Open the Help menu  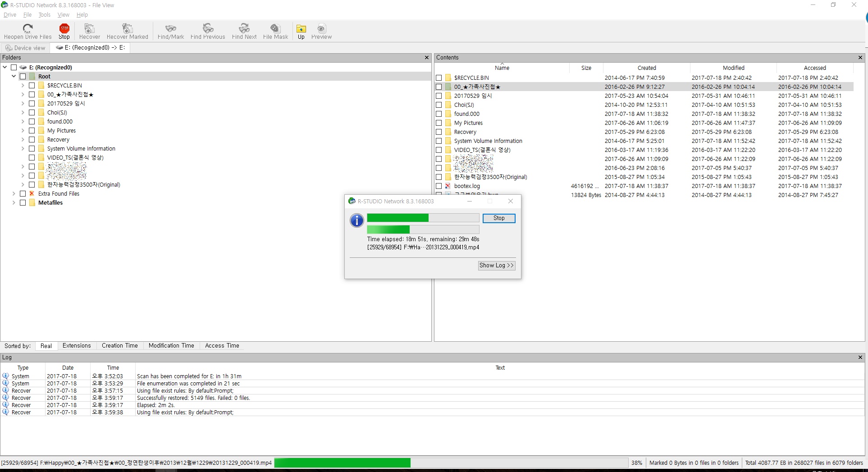point(82,15)
